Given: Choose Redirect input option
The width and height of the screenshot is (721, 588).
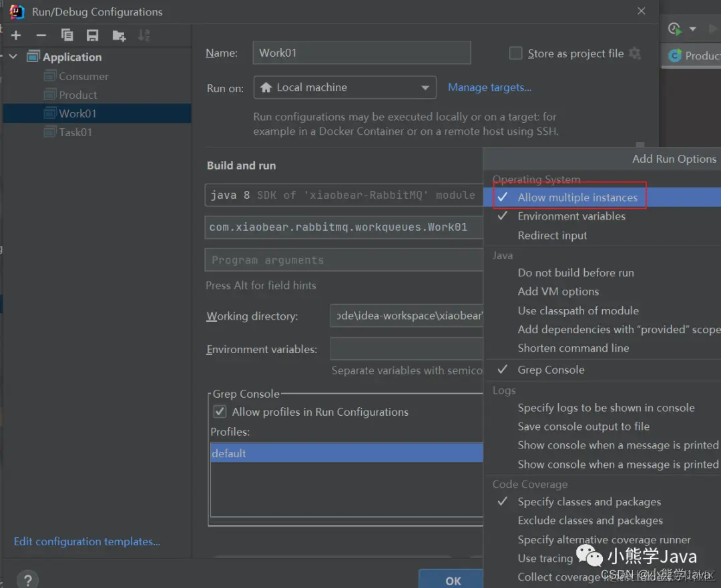Looking at the screenshot, I should (602, 236).
